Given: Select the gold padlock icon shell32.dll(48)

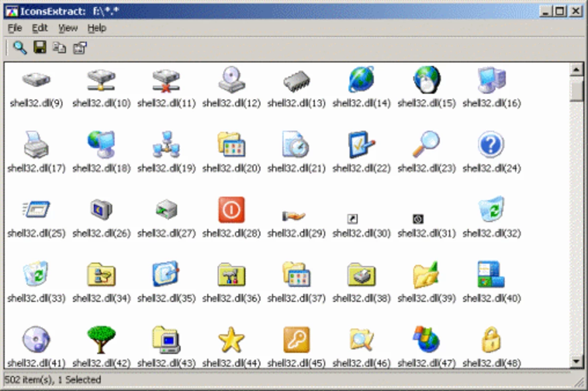Looking at the screenshot, I should (492, 340).
